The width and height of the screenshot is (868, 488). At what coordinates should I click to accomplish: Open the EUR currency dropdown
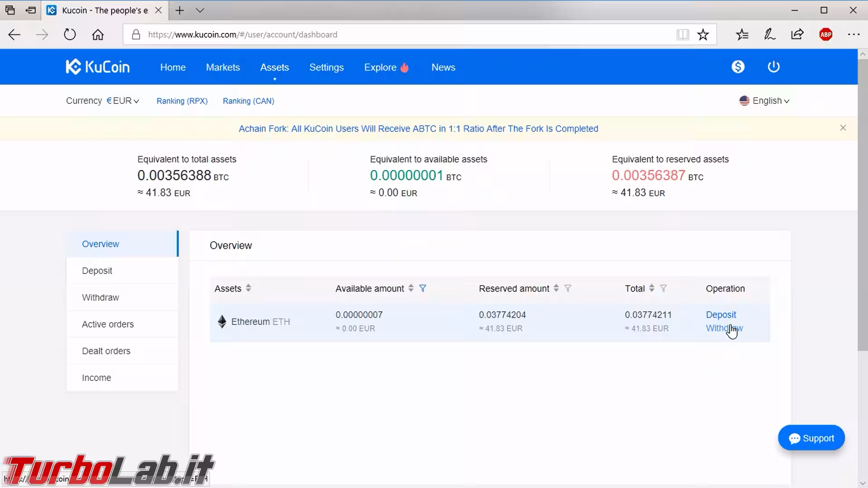(123, 101)
